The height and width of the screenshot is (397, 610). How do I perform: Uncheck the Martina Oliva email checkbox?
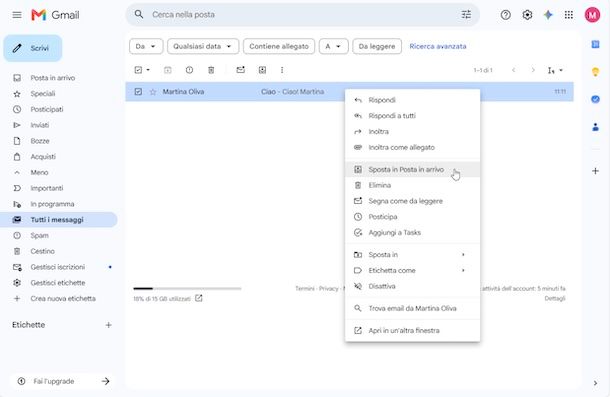point(138,92)
